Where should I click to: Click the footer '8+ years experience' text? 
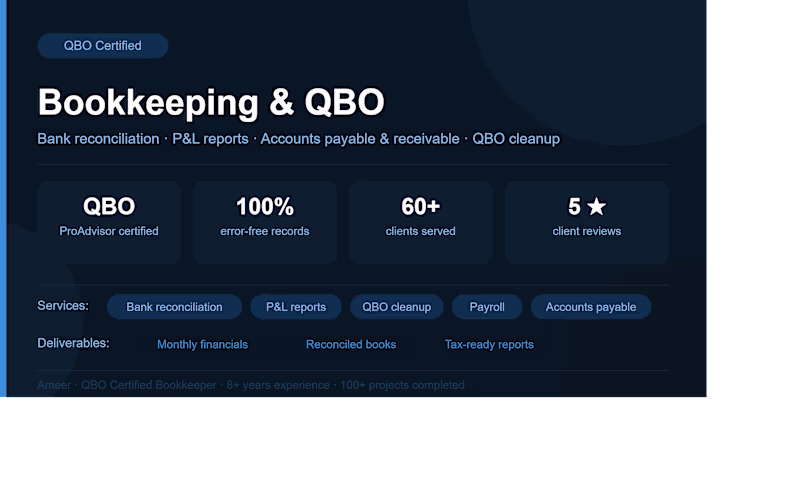click(278, 385)
